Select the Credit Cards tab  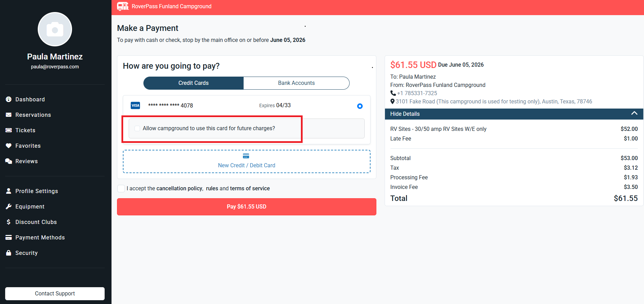194,83
